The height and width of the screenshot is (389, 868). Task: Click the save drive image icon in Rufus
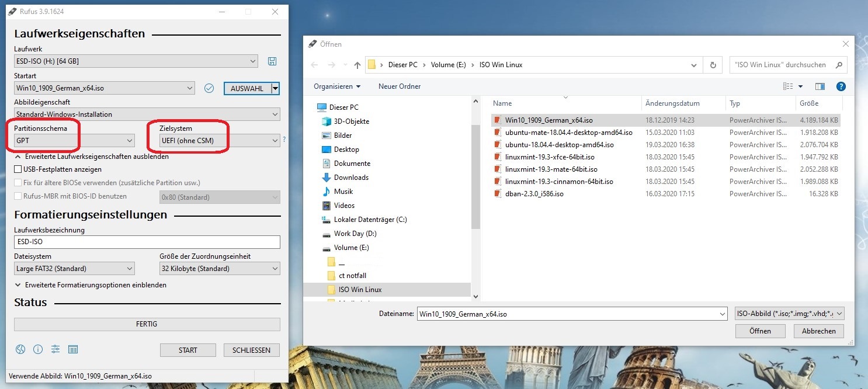(x=272, y=61)
